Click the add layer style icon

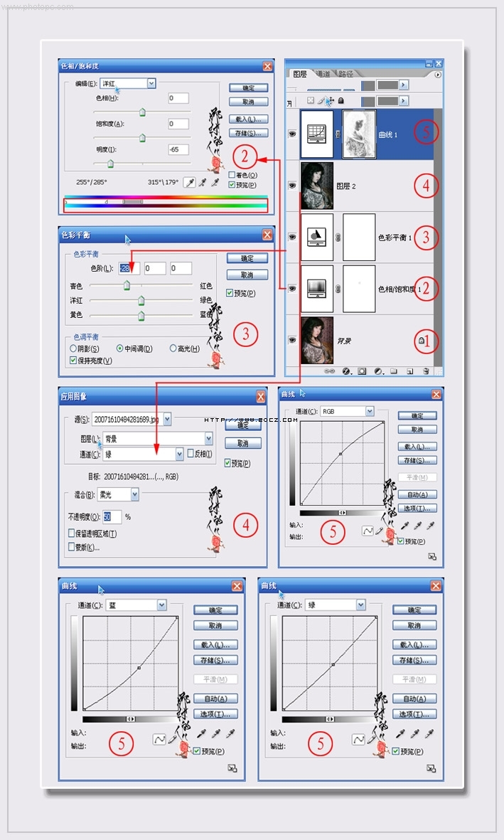point(346,371)
